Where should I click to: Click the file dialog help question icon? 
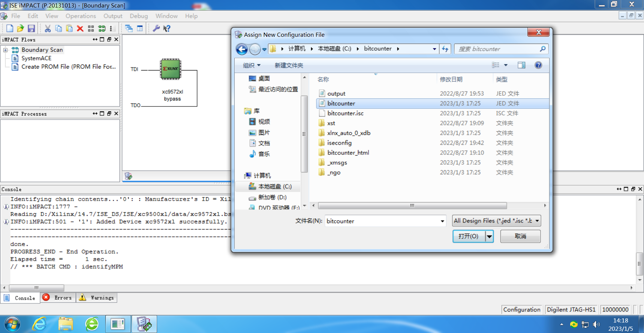538,65
